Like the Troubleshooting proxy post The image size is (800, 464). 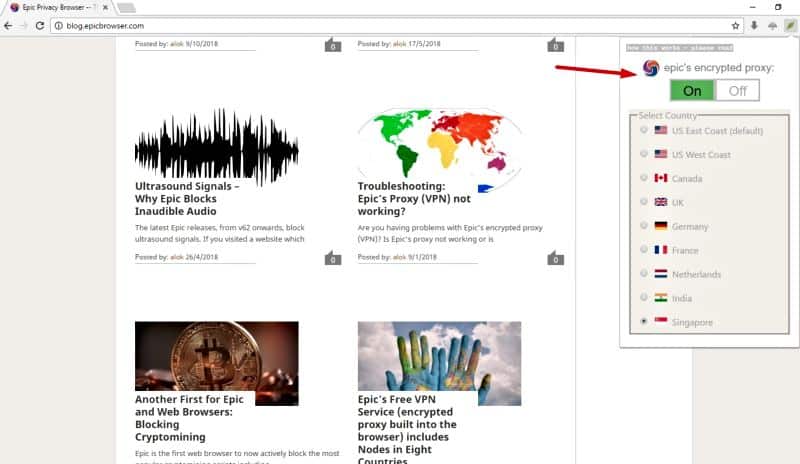pos(556,258)
